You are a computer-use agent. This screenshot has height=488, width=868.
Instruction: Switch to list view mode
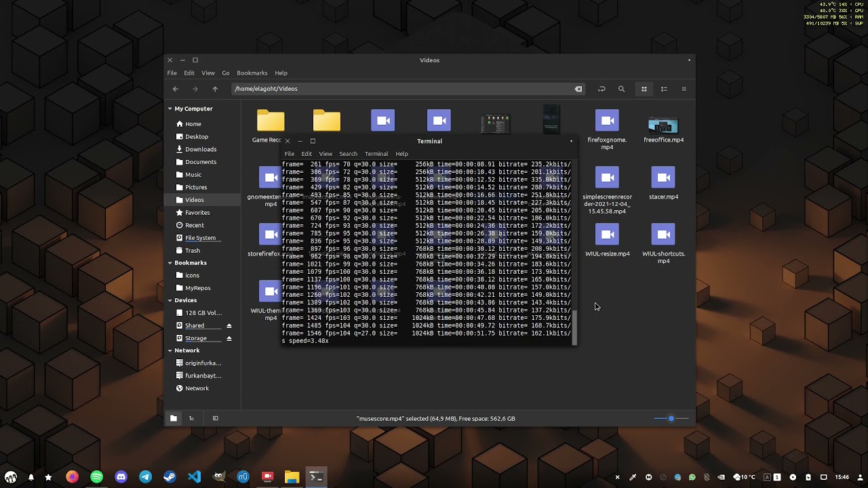(664, 89)
